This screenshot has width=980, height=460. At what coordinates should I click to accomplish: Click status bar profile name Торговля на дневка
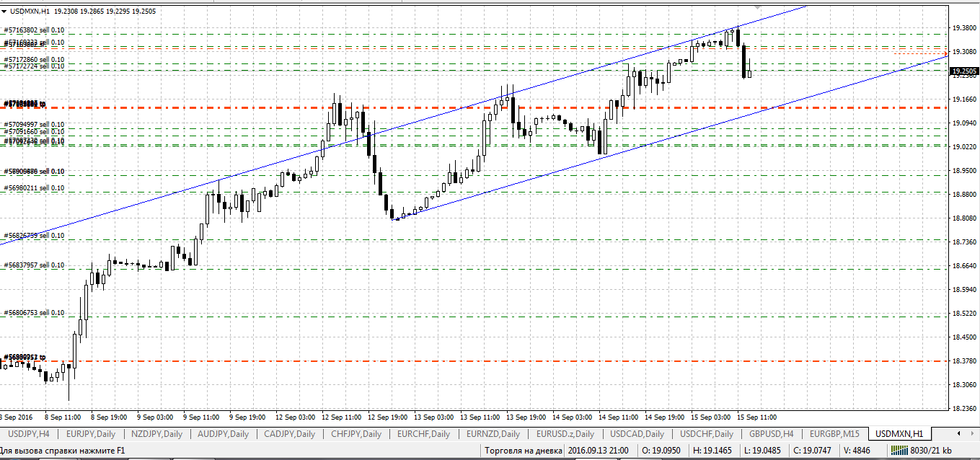tap(522, 451)
